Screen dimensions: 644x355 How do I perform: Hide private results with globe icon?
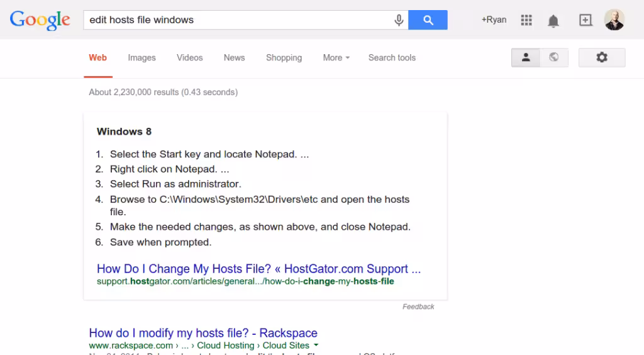click(x=554, y=57)
